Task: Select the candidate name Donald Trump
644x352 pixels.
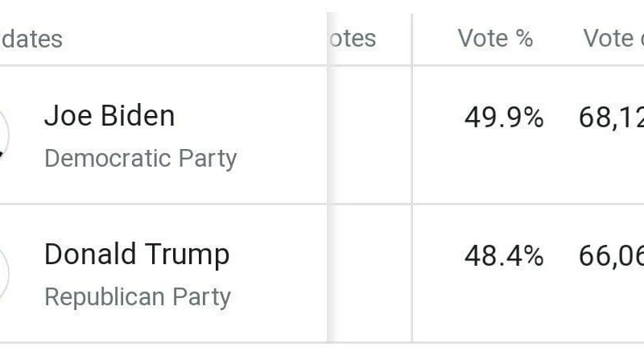Action: 137,255
